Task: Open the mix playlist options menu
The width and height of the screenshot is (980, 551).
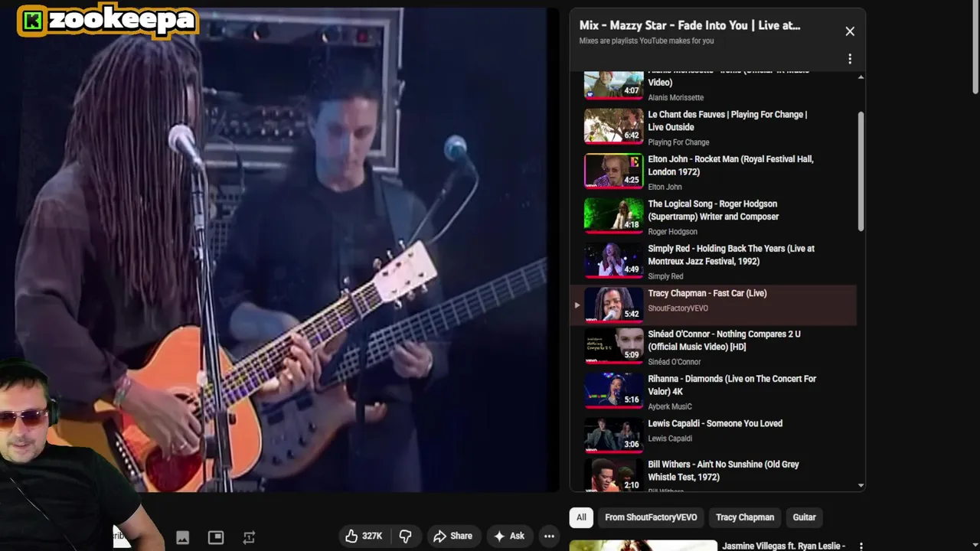Action: (850, 59)
